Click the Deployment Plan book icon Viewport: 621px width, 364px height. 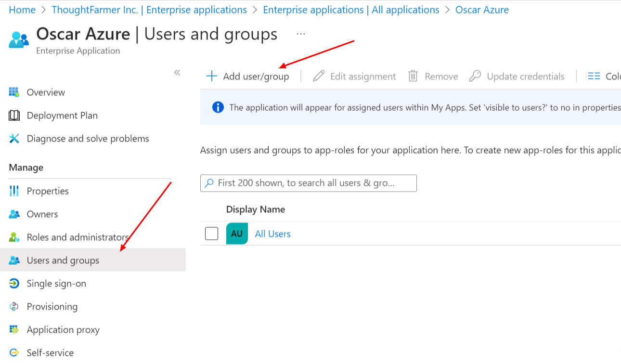pyautogui.click(x=14, y=116)
